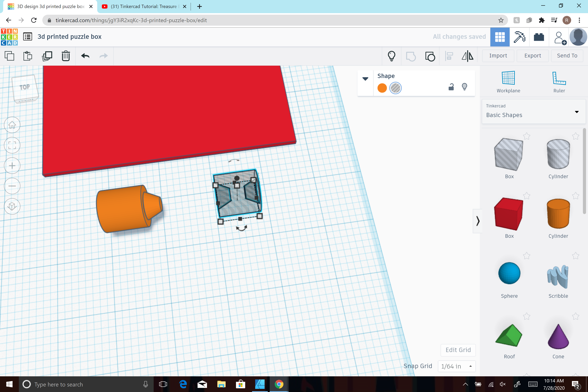Click the Export button
The image size is (588, 392).
(533, 56)
